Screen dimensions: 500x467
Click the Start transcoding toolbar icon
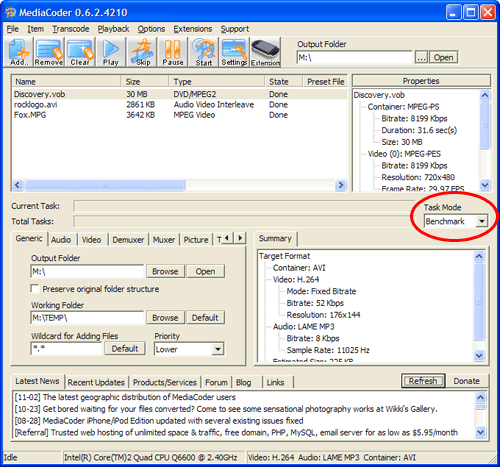pyautogui.click(x=204, y=52)
